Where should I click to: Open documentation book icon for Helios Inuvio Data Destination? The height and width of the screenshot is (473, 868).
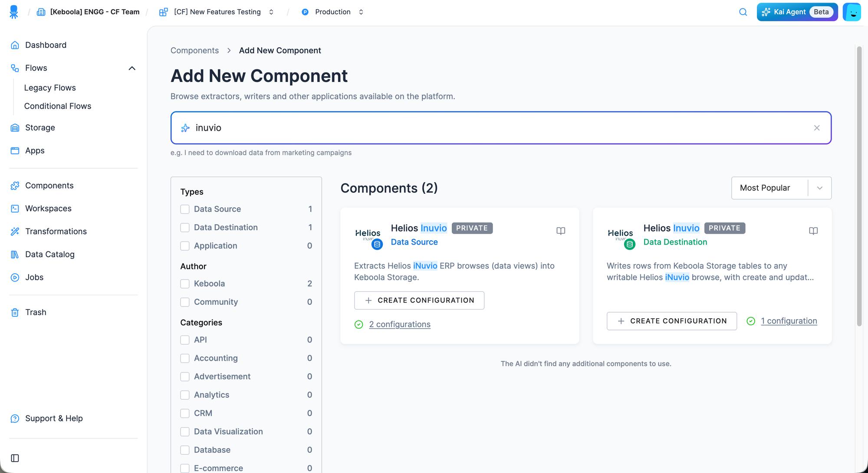click(x=813, y=231)
